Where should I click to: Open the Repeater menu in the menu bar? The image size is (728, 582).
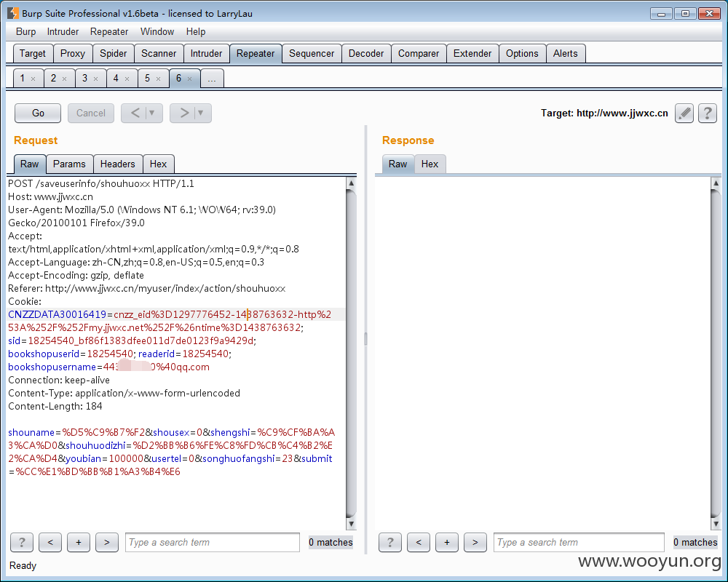pos(109,31)
